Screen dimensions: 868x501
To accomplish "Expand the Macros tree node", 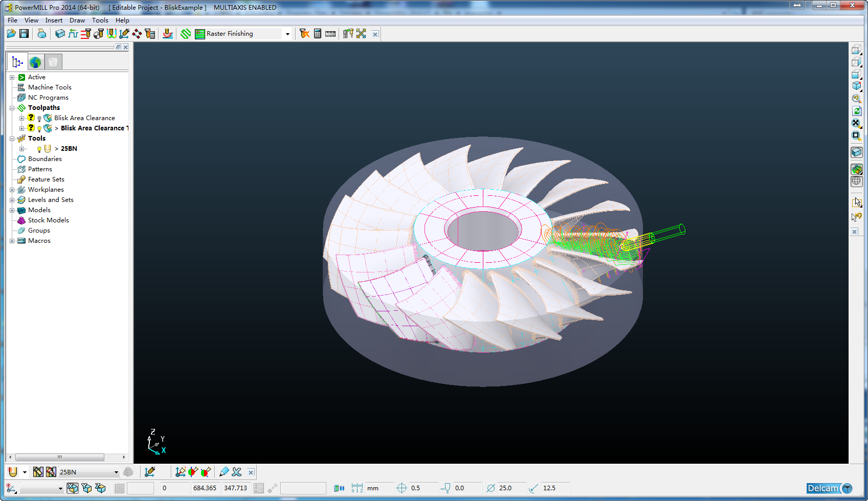I will coord(12,241).
